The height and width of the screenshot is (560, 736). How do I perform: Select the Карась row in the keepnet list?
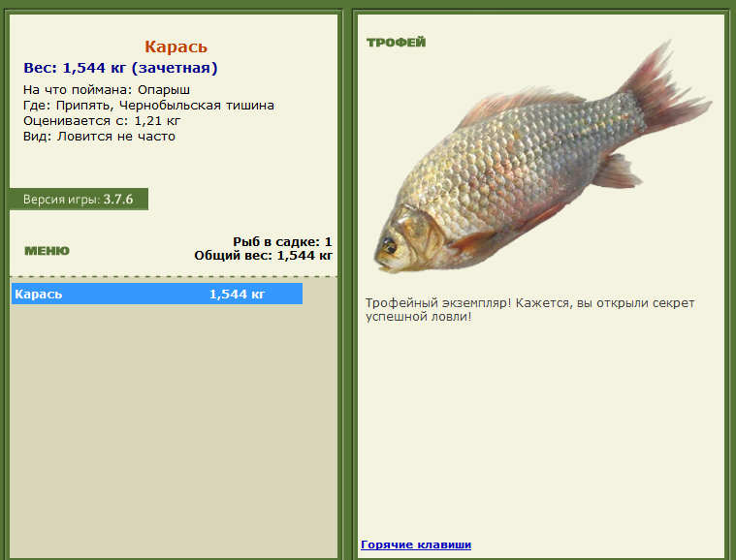click(x=157, y=294)
